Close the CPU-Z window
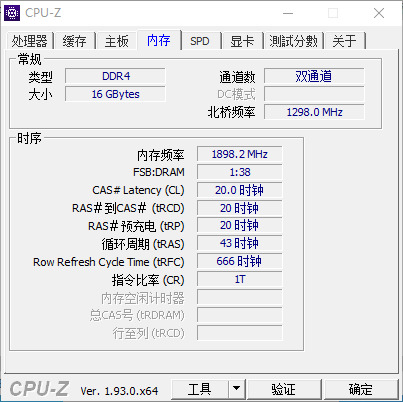Image resolution: width=403 pixels, height=402 pixels. tap(379, 13)
